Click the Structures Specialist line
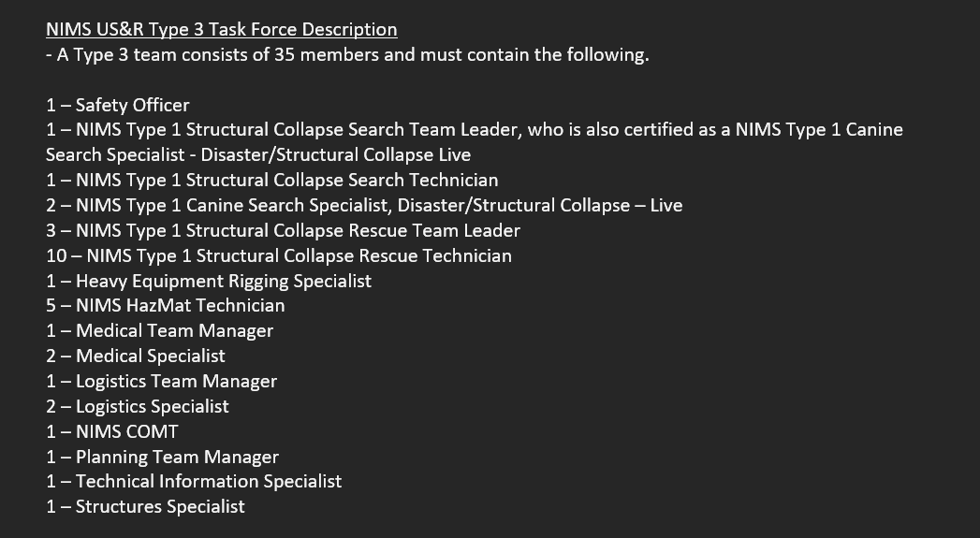980x538 pixels. pyautogui.click(x=146, y=506)
